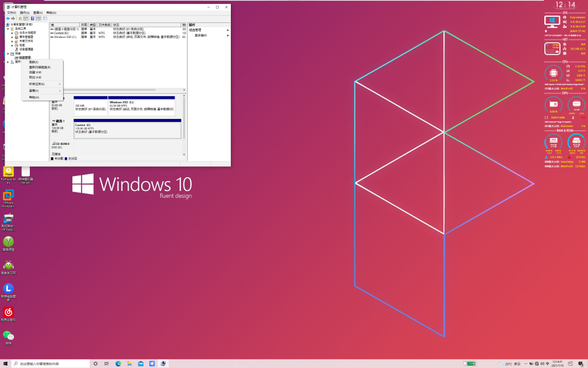Open Task View from the taskbar
Screen dimensions: 588x368
pyautogui.click(x=106, y=363)
